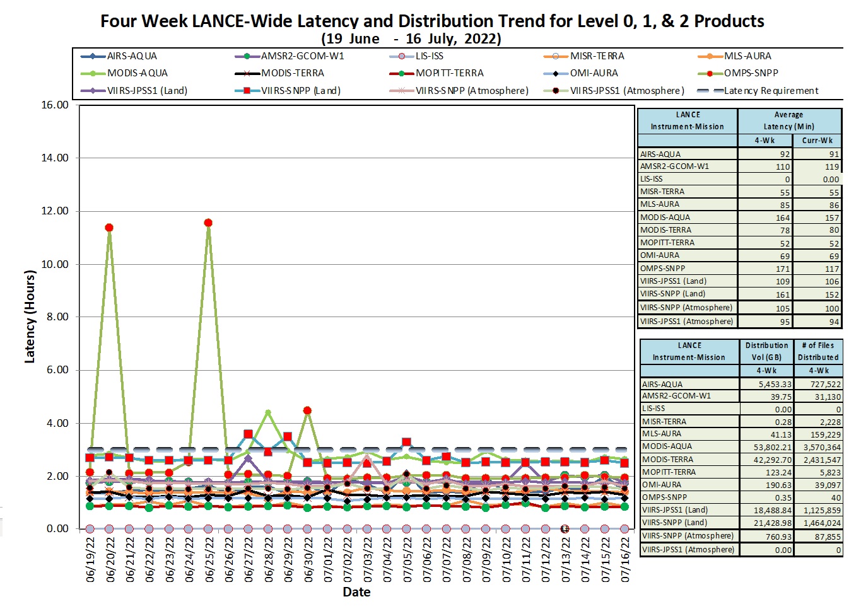This screenshot has height=616, width=861.
Task: Click the Date axis title
Action: (x=356, y=592)
